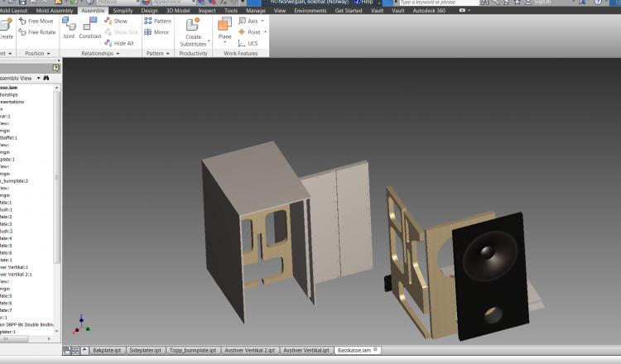Expand the Position panel dropdown
Screen dimensions: 621x364
click(x=48, y=53)
